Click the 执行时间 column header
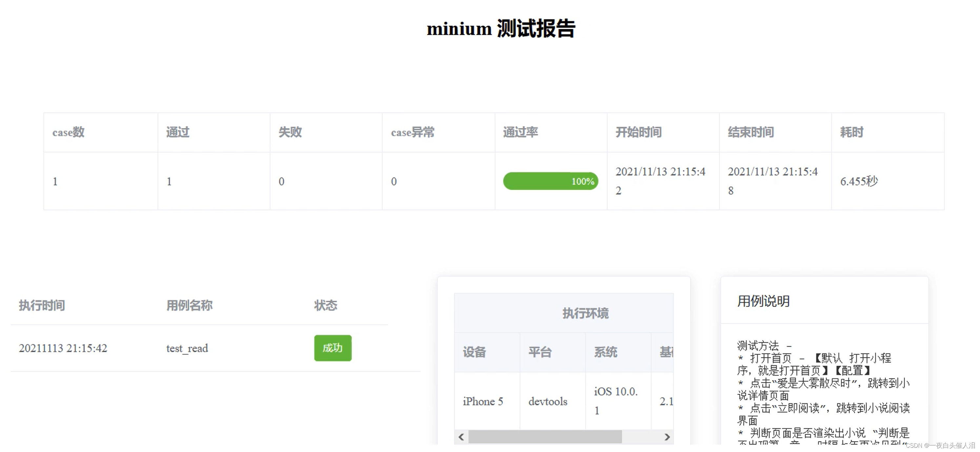 click(x=42, y=305)
